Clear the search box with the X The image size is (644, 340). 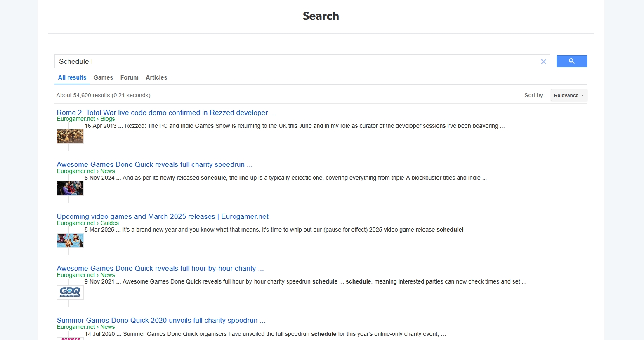coord(543,61)
